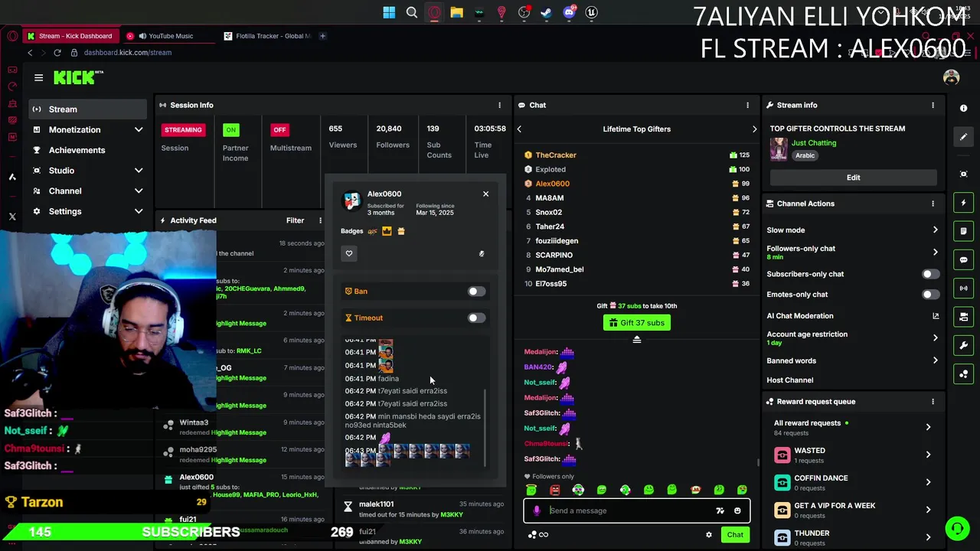Open Followers-only chat options chevron
This screenshot has height=551, width=980.
(935, 252)
